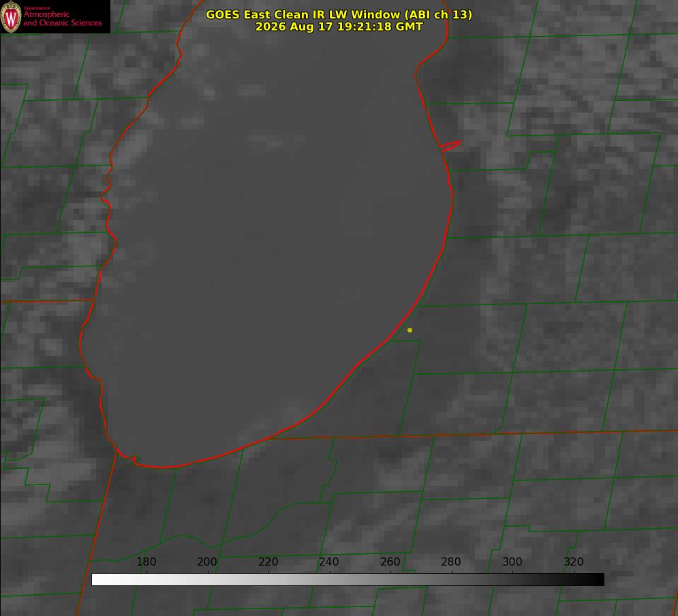Click the 300 label on the colorbar
The width and height of the screenshot is (678, 616).
(x=512, y=561)
